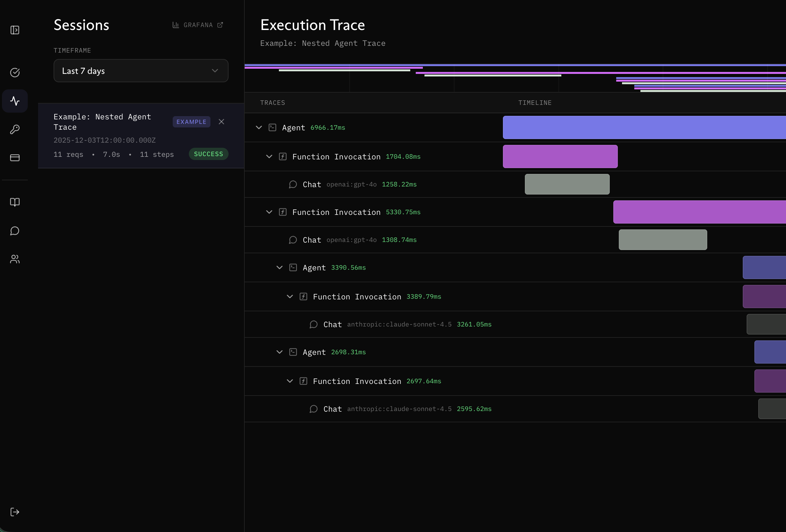786x532 pixels.
Task: Click the billing card icon in sidebar
Action: point(15,157)
